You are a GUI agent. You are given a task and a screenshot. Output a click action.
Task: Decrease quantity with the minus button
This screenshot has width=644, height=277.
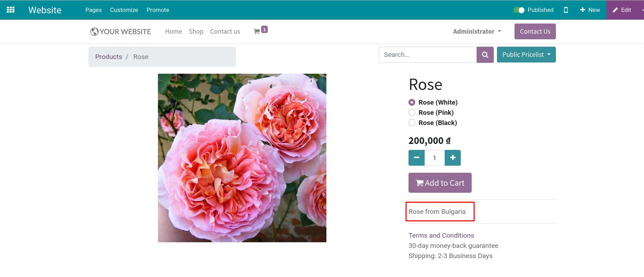tap(416, 158)
